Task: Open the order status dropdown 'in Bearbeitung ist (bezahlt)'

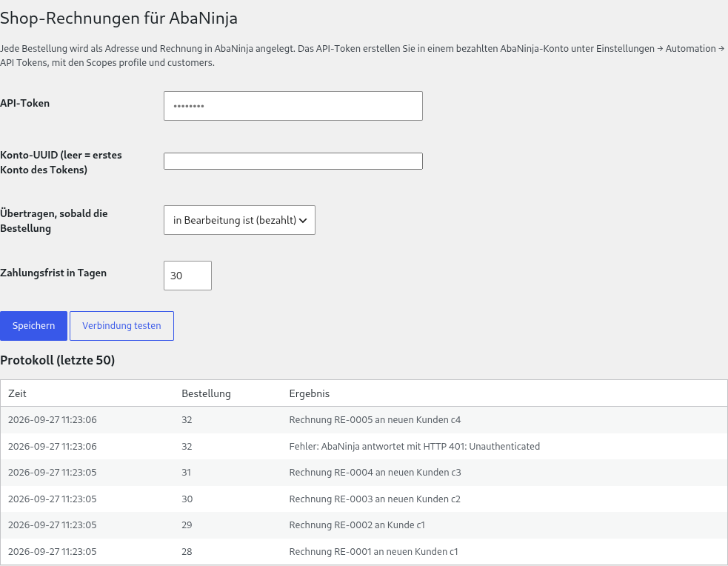Action: click(239, 220)
